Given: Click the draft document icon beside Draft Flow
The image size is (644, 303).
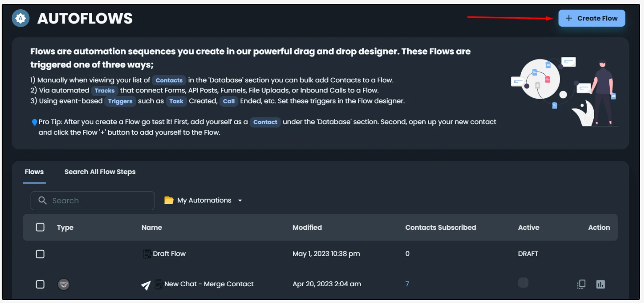Looking at the screenshot, I should click(x=147, y=254).
